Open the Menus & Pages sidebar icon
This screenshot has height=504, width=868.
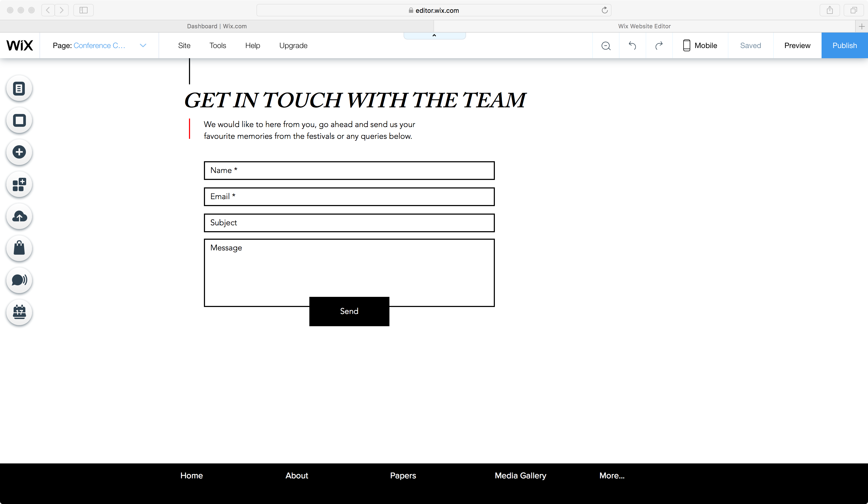click(19, 89)
